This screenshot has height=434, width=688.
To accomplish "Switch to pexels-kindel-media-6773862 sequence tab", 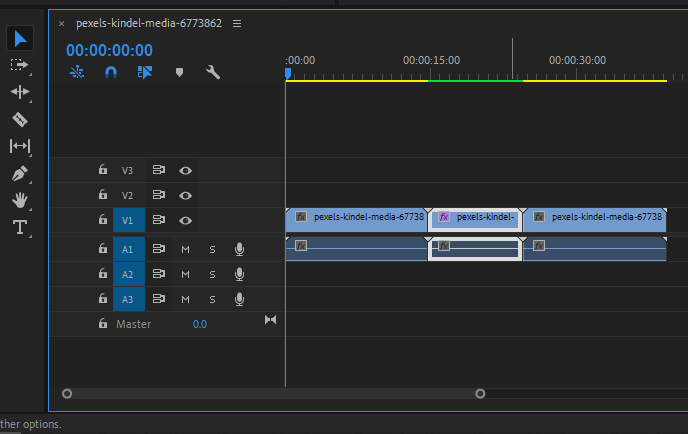I will coord(149,23).
